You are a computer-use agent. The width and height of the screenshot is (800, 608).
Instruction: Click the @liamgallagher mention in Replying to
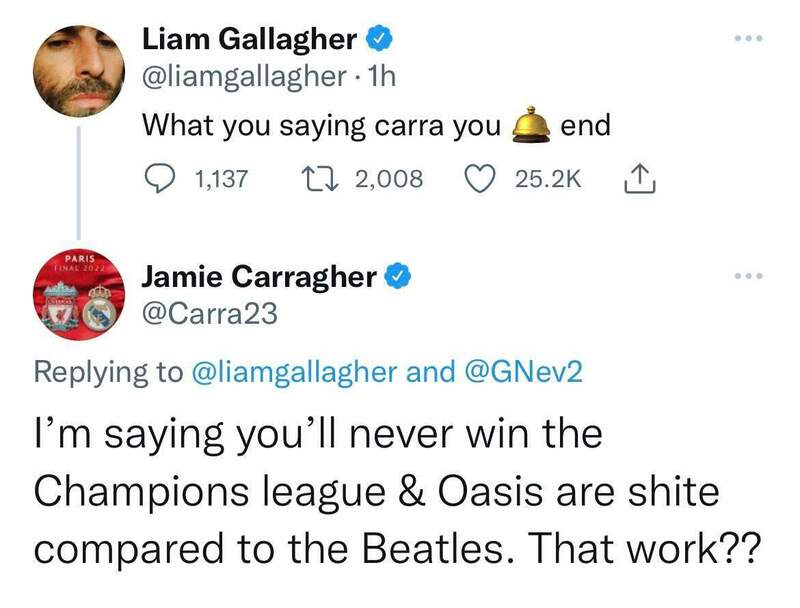(296, 372)
